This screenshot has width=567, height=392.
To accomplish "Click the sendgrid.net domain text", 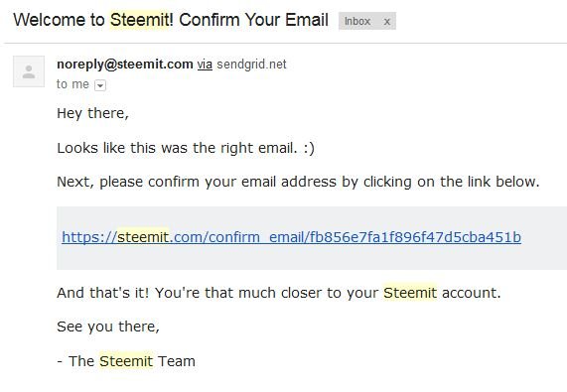I will 251,65.
